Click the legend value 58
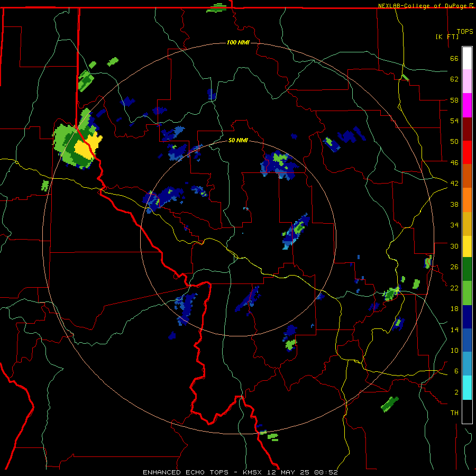 [x=454, y=100]
